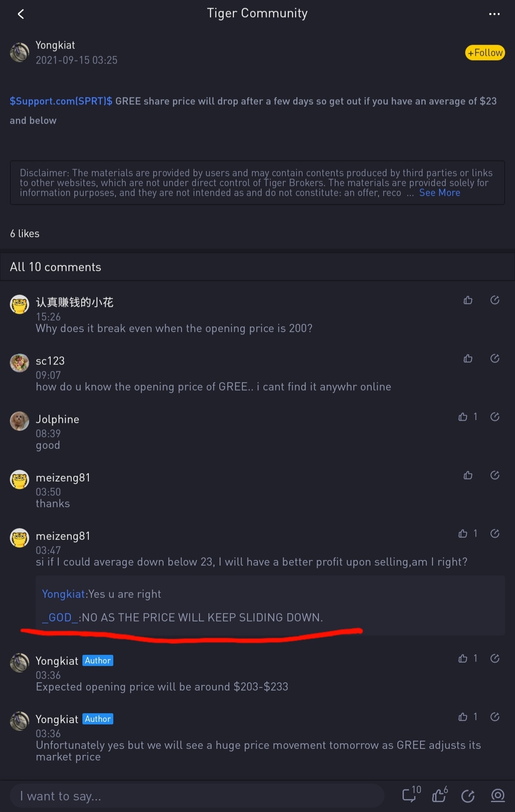This screenshot has width=515, height=812.
Task: Open the $Support.com(SPRT)$ stock link
Action: 61,101
